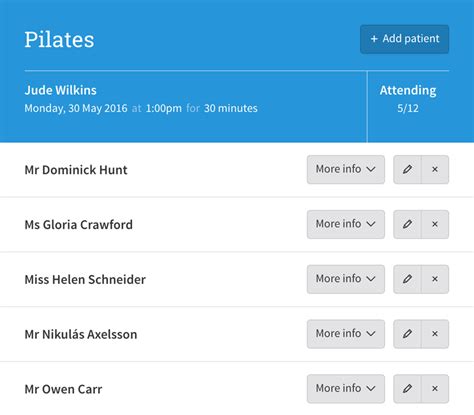Image resolution: width=474 pixels, height=415 pixels.
Task: Remove Mr Dominick Hunt using the × icon
Action: (x=435, y=169)
